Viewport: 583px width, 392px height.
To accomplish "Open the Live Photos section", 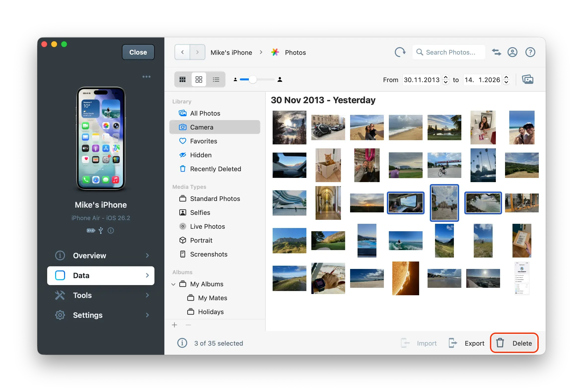I will pos(207,226).
